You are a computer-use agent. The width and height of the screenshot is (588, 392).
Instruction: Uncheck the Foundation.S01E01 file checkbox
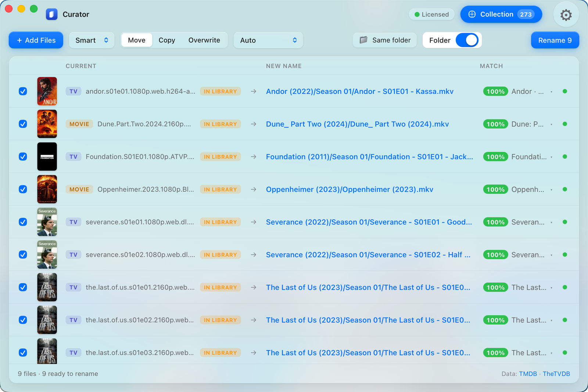tap(23, 157)
